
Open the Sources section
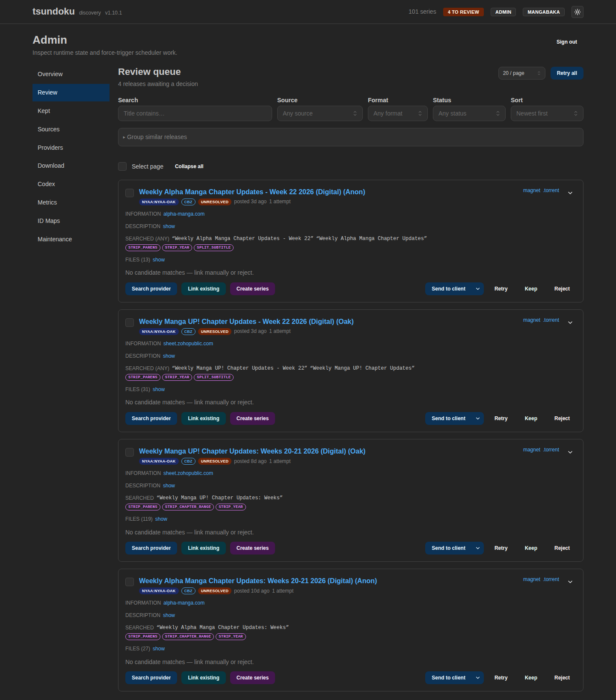[x=71, y=129]
